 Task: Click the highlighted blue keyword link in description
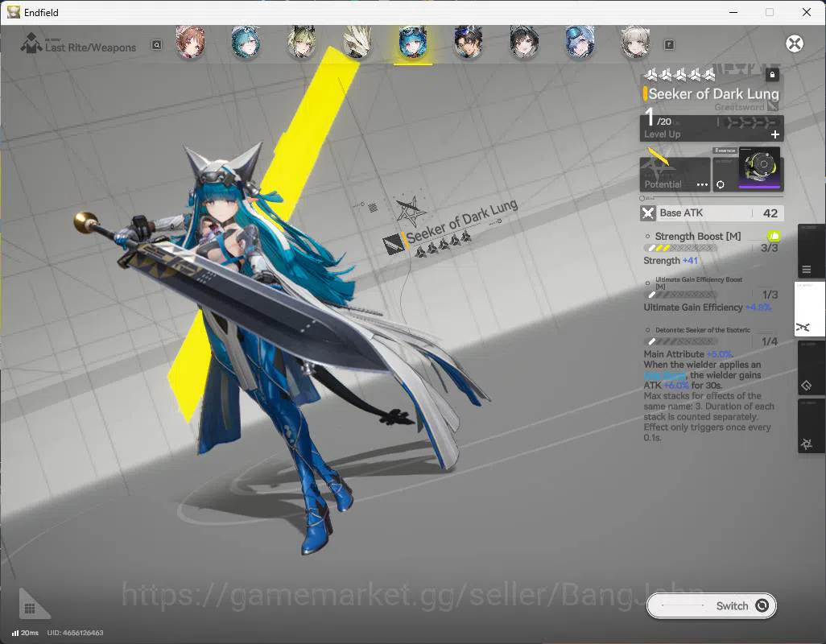(665, 375)
